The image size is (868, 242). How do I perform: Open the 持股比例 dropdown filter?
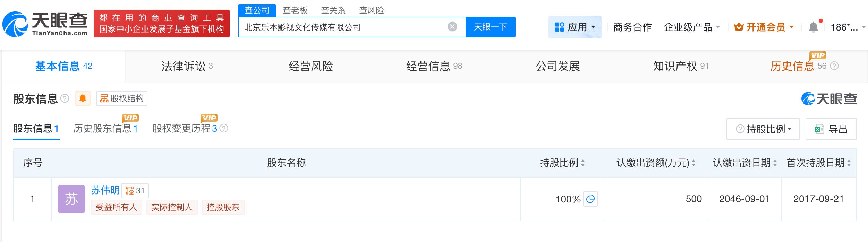(x=763, y=129)
